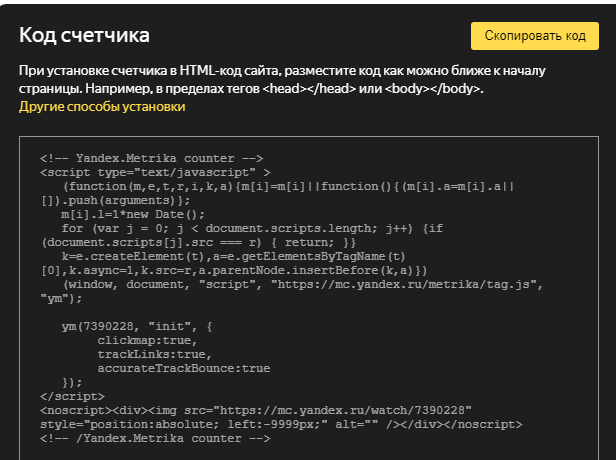
Task: Click the opening "Yandex.Metrika counter" comment line
Action: [x=151, y=158]
